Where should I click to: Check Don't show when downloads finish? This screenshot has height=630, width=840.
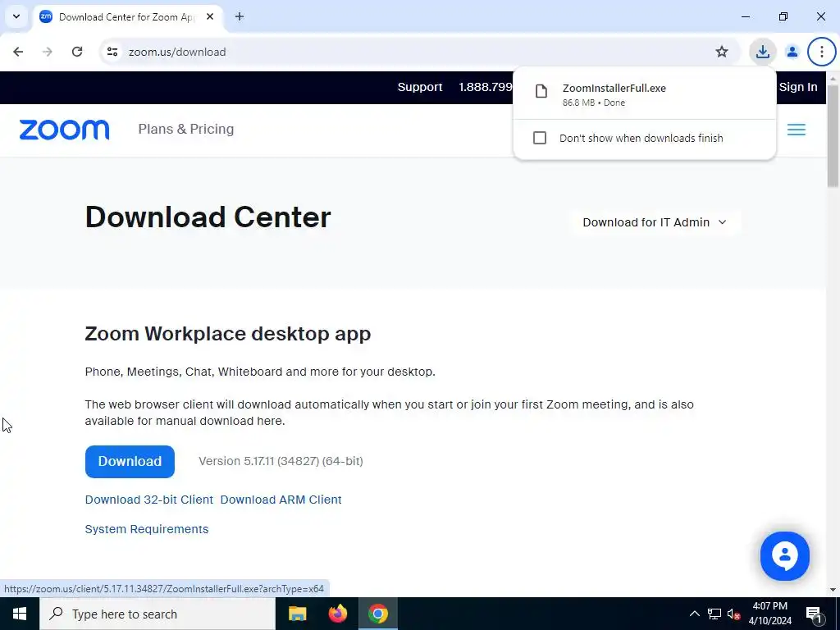tap(540, 138)
